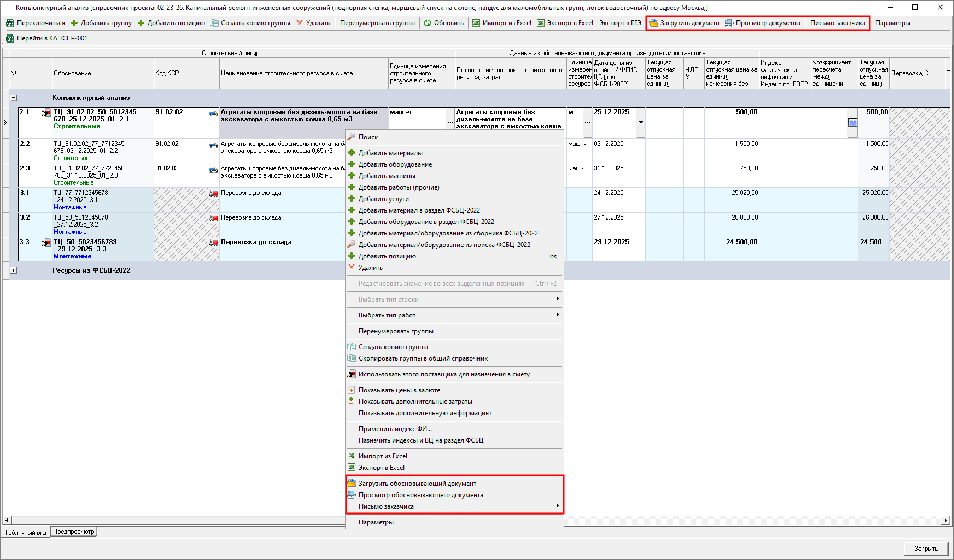The height and width of the screenshot is (560, 954).
Task: Toggle Показывать дополнительную информацию option
Action: 424,413
